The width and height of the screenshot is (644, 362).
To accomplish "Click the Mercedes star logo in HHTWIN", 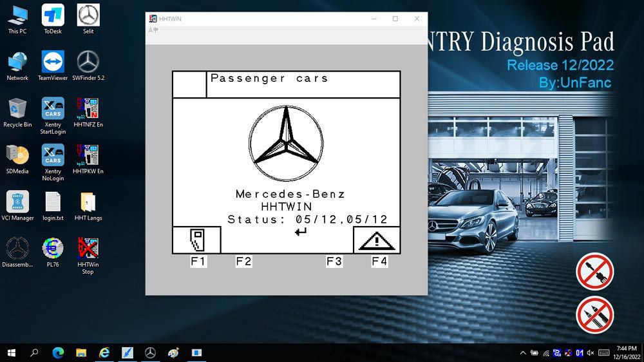I will coord(286,144).
